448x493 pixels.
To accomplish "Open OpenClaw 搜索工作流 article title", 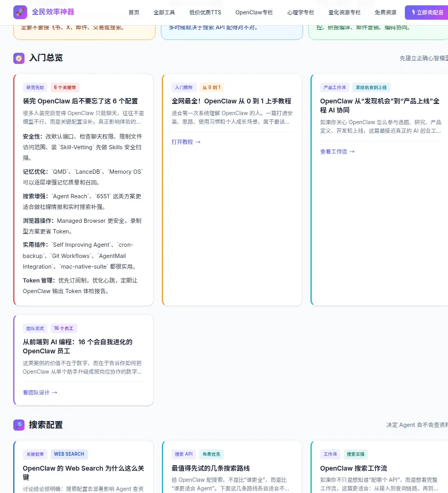I will pyautogui.click(x=353, y=468).
